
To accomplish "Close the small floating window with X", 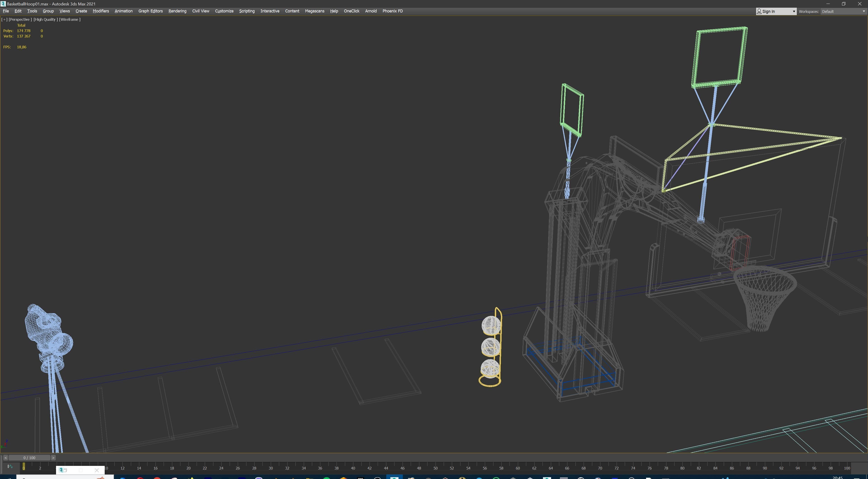I will click(x=97, y=470).
